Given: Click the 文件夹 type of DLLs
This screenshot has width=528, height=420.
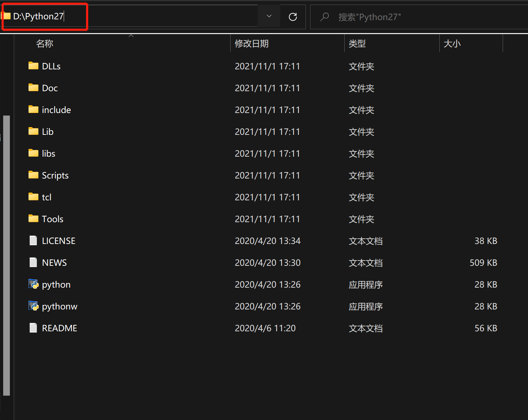Looking at the screenshot, I should click(x=362, y=66).
